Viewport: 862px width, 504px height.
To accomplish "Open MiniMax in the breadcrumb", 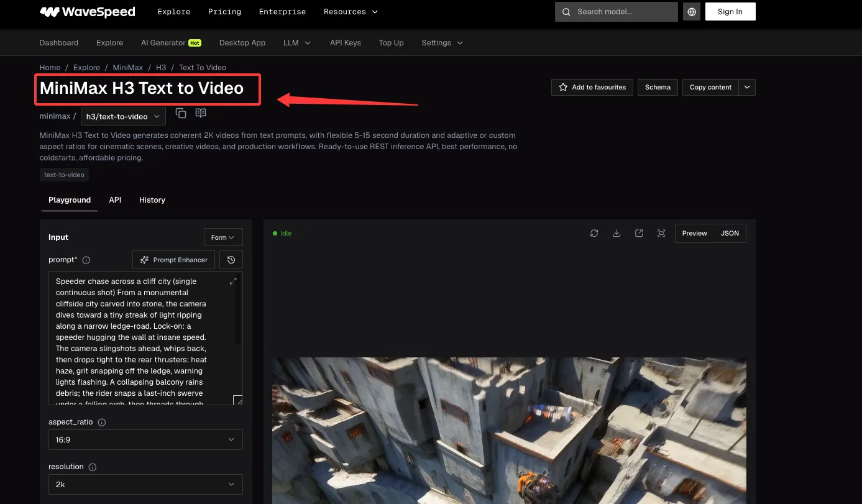I will [128, 68].
